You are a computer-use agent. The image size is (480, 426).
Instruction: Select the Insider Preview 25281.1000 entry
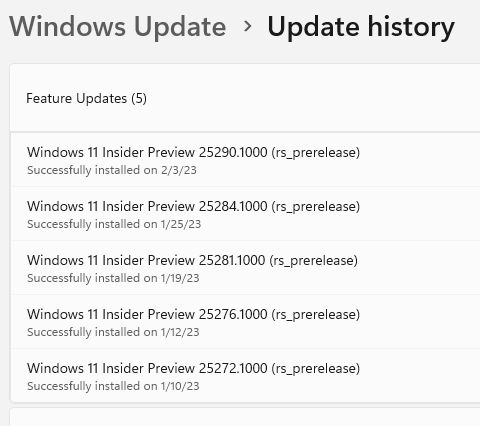(246, 268)
